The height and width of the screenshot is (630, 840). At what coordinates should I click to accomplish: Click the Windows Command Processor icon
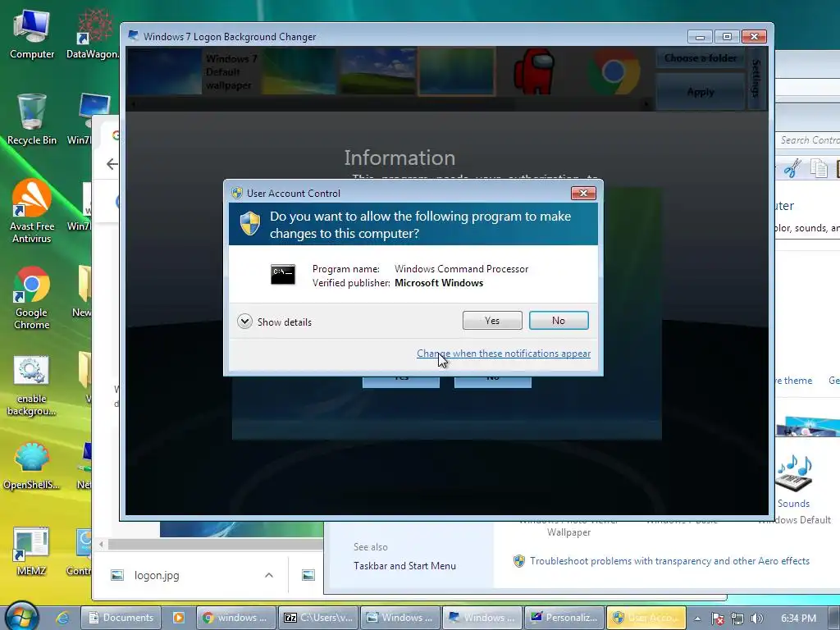(282, 274)
